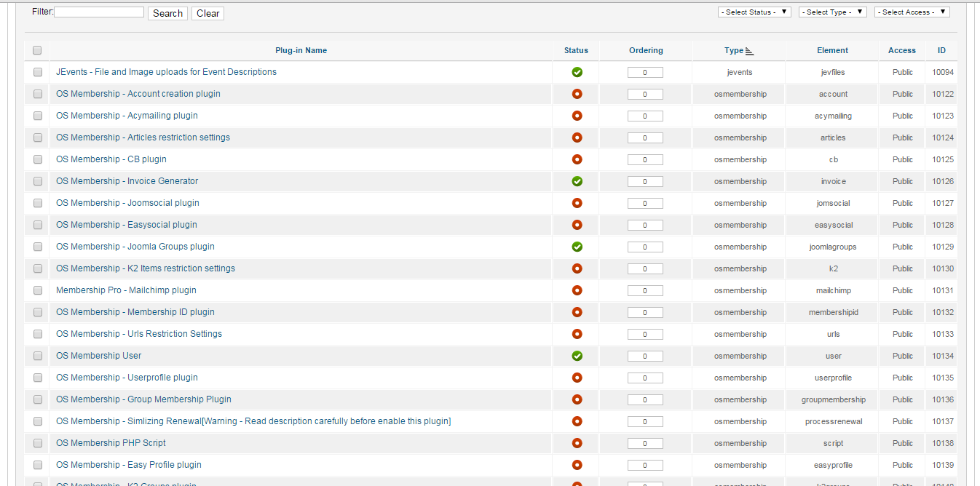The width and height of the screenshot is (980, 486).
Task: Check the Joomla Groups plugin checkbox
Action: point(38,247)
